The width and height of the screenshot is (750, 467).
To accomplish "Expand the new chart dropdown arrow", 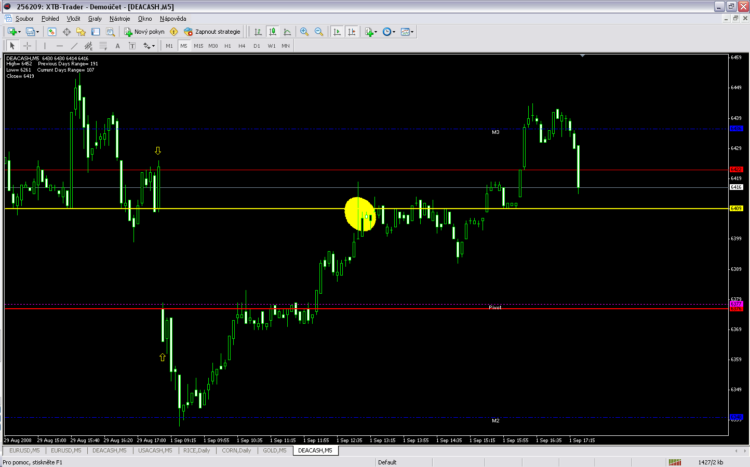I will coord(20,32).
